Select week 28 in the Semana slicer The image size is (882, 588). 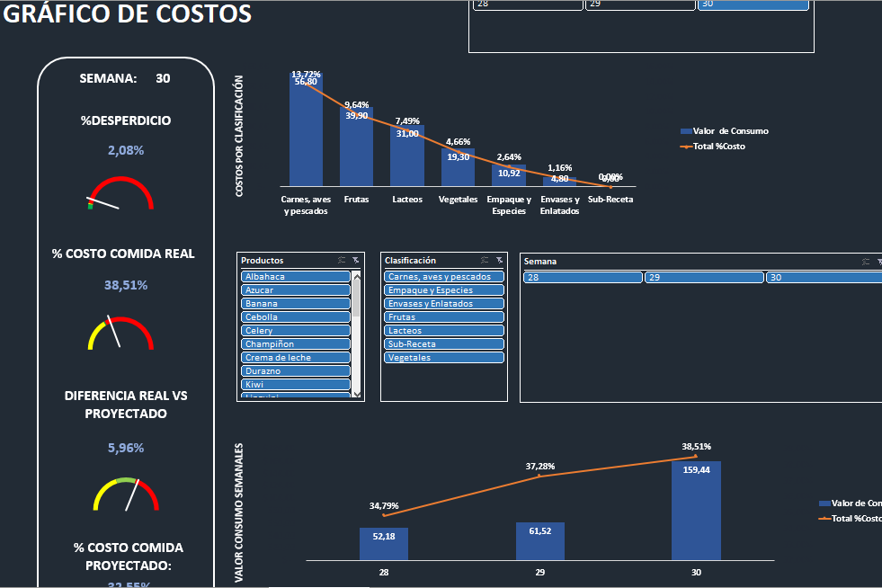(583, 278)
